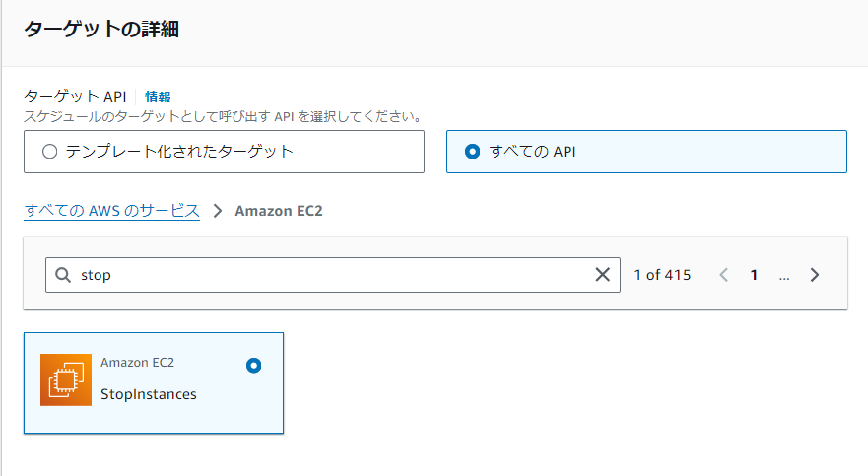Click the search field containing stop

tap(333, 275)
